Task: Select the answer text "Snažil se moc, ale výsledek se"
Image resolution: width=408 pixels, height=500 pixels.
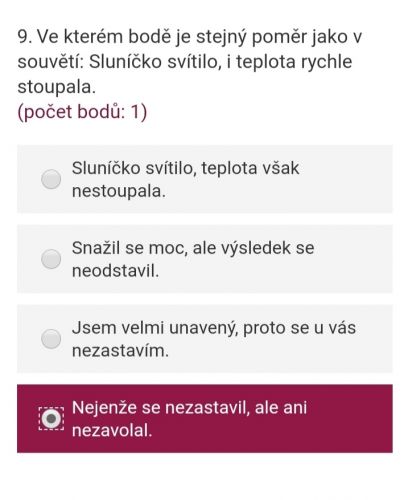Action: (193, 248)
